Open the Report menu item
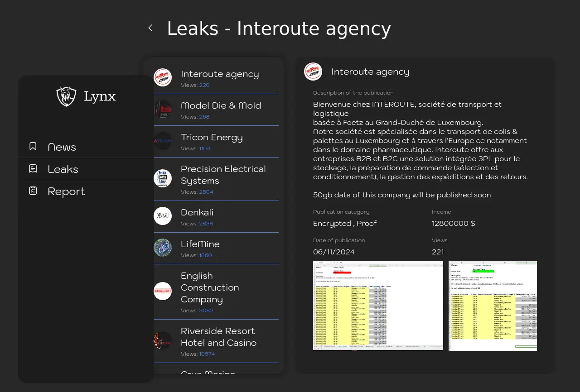Screen dimensions: 580x392 pos(66,191)
